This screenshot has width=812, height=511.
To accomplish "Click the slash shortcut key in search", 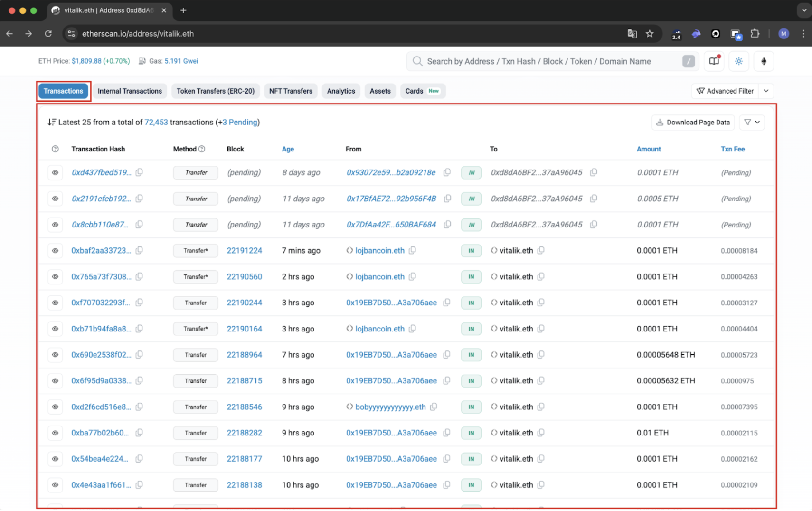I will click(689, 61).
